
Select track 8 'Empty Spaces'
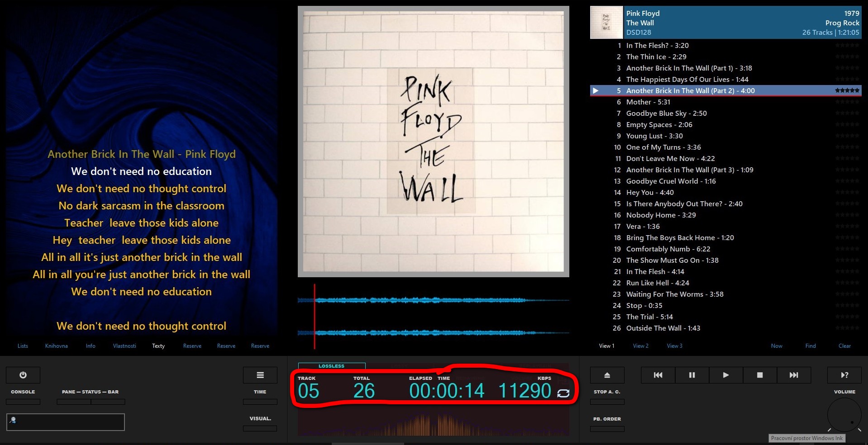coord(725,124)
